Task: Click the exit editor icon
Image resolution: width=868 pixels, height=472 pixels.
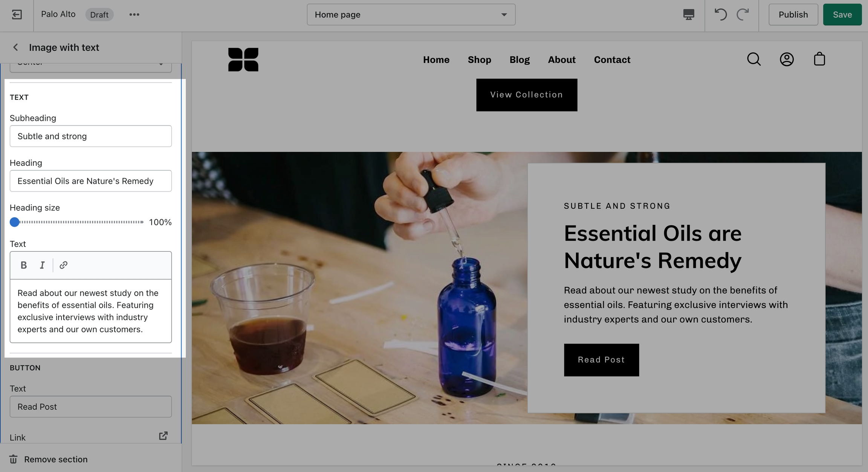Action: click(x=17, y=15)
